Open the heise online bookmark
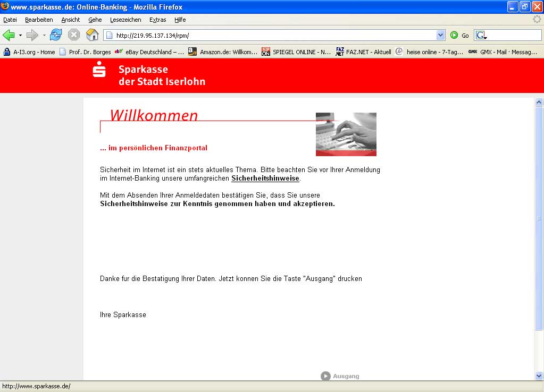544x392 pixels. tap(430, 52)
